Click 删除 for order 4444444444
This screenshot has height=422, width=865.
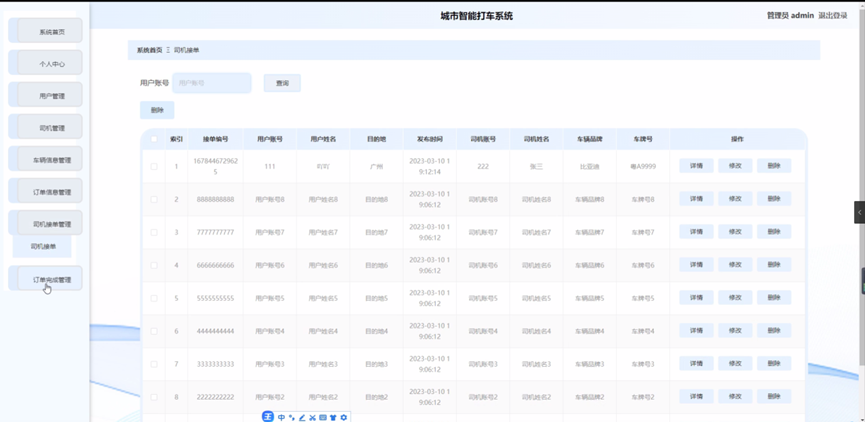[x=774, y=330]
